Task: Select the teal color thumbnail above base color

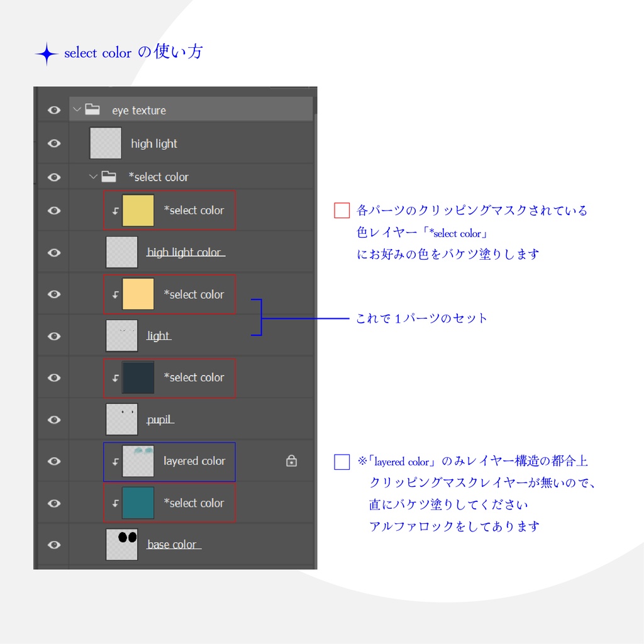Action: click(x=138, y=503)
